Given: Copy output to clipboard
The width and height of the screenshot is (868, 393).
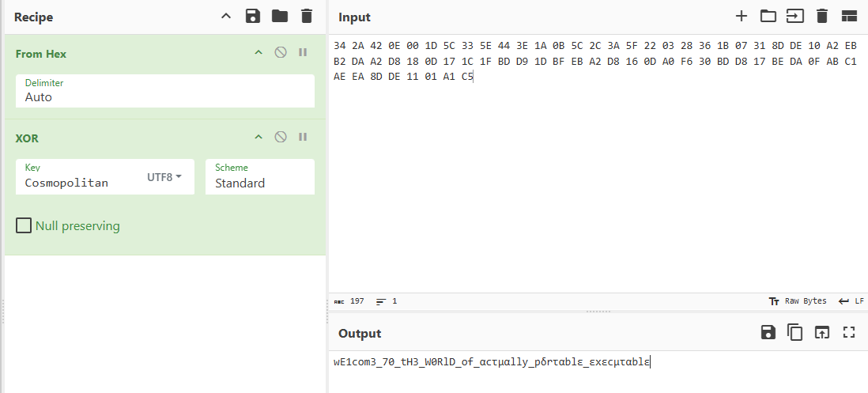Looking at the screenshot, I should point(795,332).
